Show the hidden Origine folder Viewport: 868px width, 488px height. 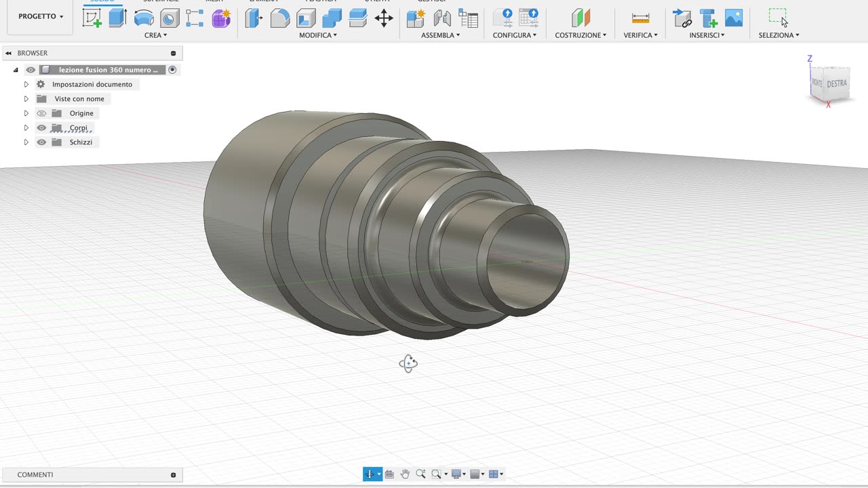[x=41, y=113]
